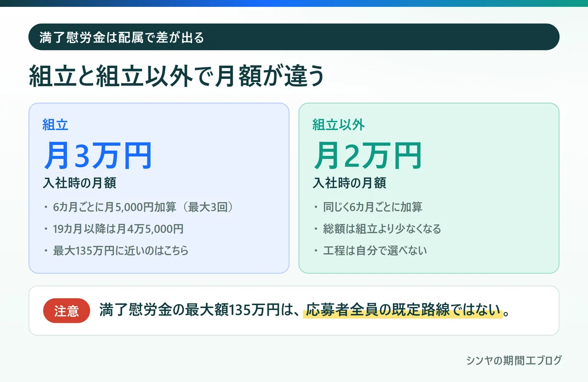This screenshot has width=588, height=382.
Task: Click the amount 月2万円
Action: (x=367, y=156)
